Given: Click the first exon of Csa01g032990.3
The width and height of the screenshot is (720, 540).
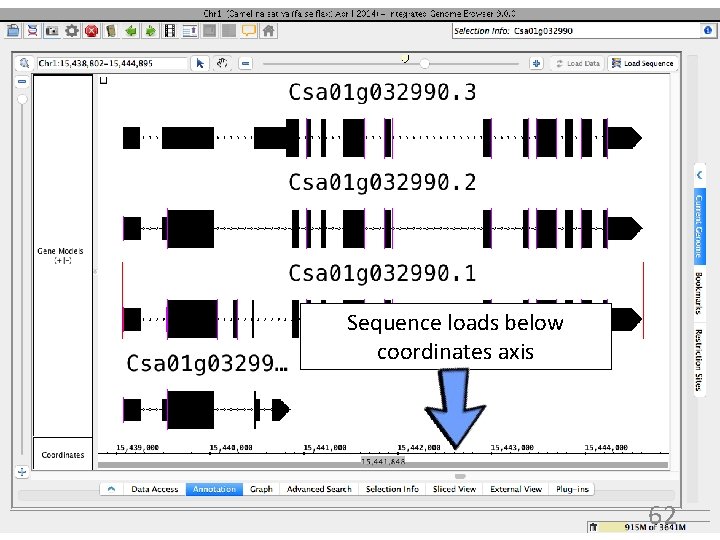Looking at the screenshot, I should [x=131, y=138].
